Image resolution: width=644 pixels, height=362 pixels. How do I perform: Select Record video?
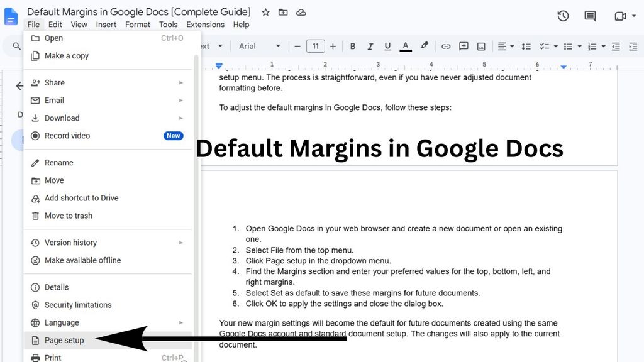108,136
